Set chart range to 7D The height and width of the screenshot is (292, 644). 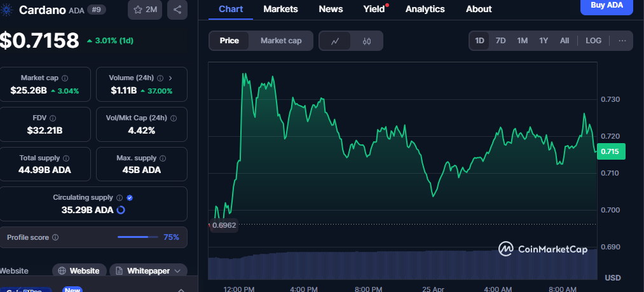[501, 41]
